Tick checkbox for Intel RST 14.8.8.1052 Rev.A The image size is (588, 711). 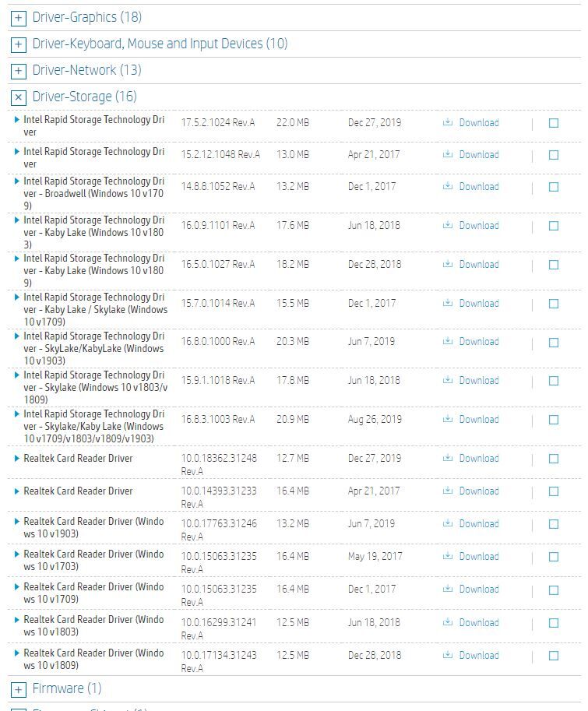pyautogui.click(x=554, y=187)
